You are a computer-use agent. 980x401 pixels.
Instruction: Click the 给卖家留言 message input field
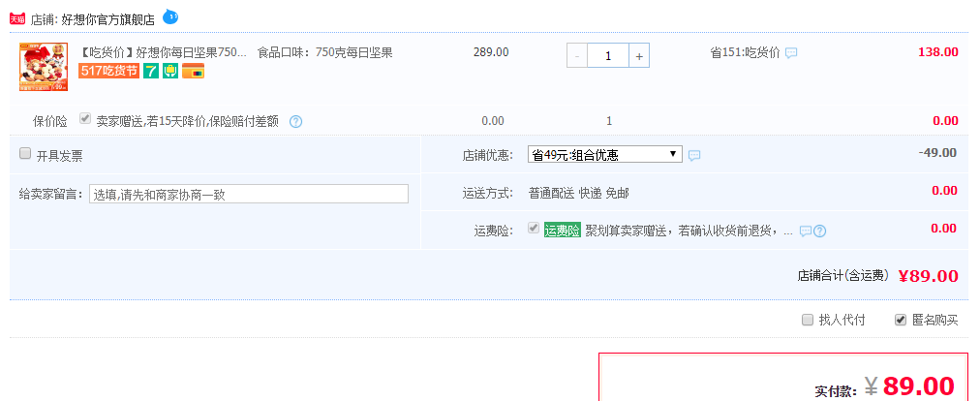coord(249,194)
